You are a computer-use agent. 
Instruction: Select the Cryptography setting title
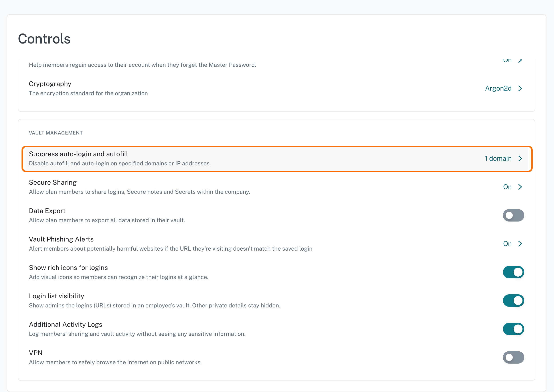(50, 84)
